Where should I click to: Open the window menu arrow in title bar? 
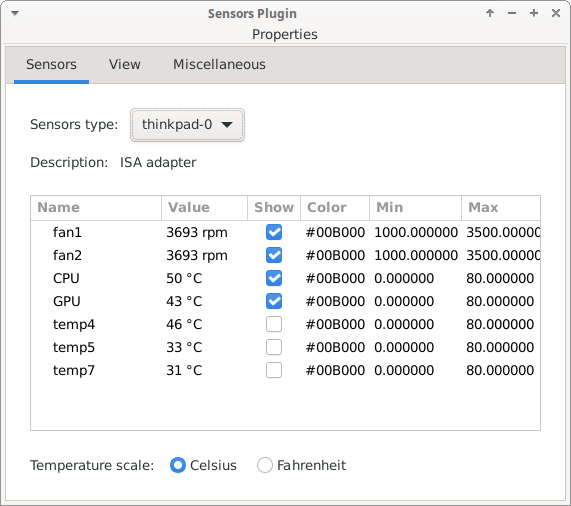(x=15, y=13)
